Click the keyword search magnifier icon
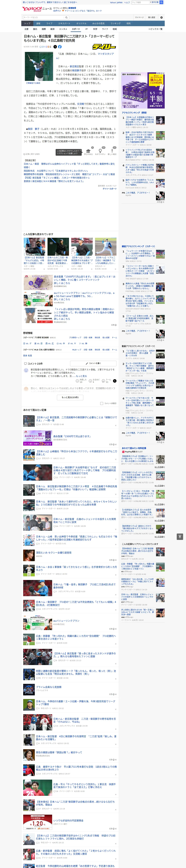The image size is (186, 868). pyautogui.click(x=66, y=18)
